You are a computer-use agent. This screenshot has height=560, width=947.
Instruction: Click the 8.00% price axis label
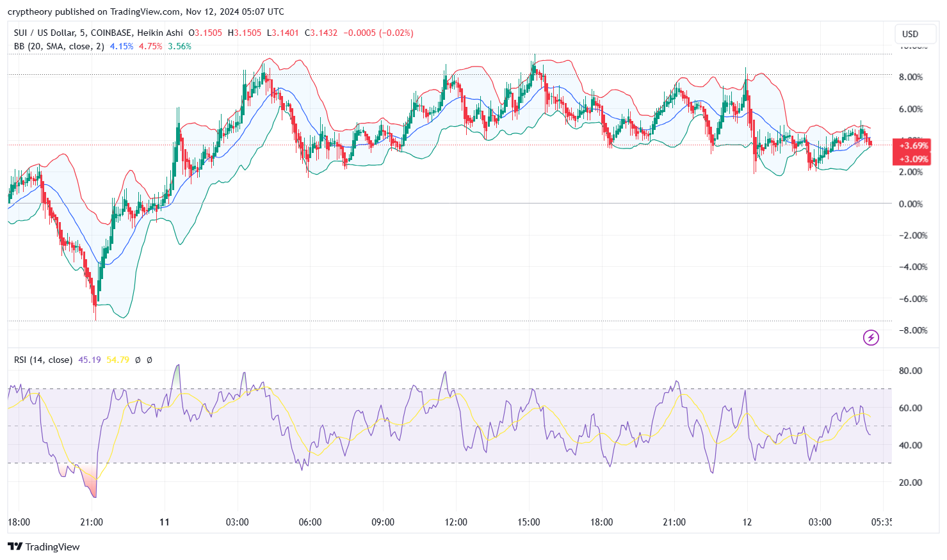coord(911,77)
